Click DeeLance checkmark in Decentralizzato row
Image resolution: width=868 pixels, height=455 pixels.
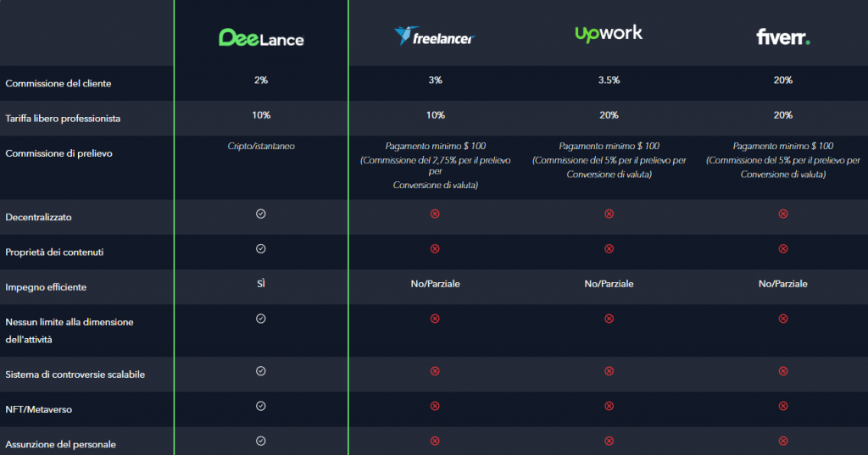tap(261, 214)
